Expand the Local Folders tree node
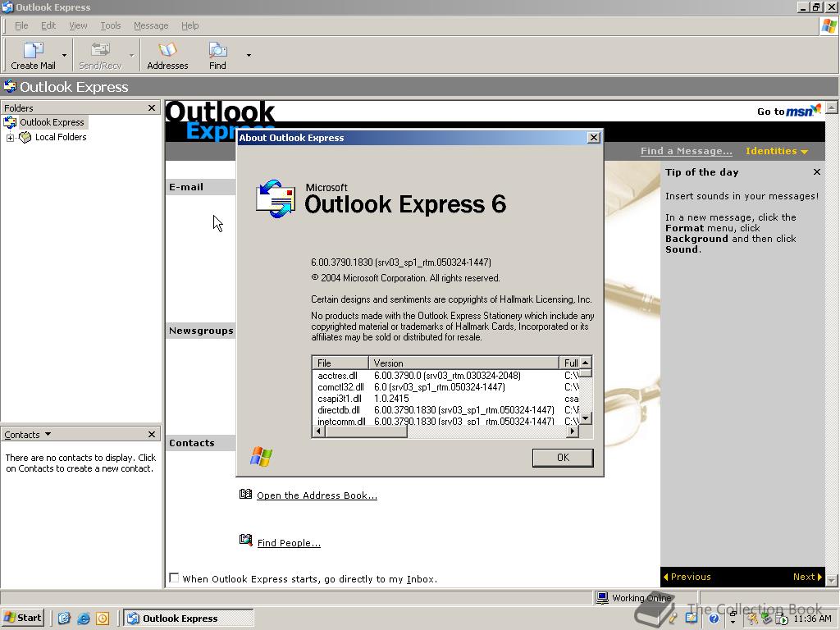Image resolution: width=840 pixels, height=630 pixels. [10, 138]
